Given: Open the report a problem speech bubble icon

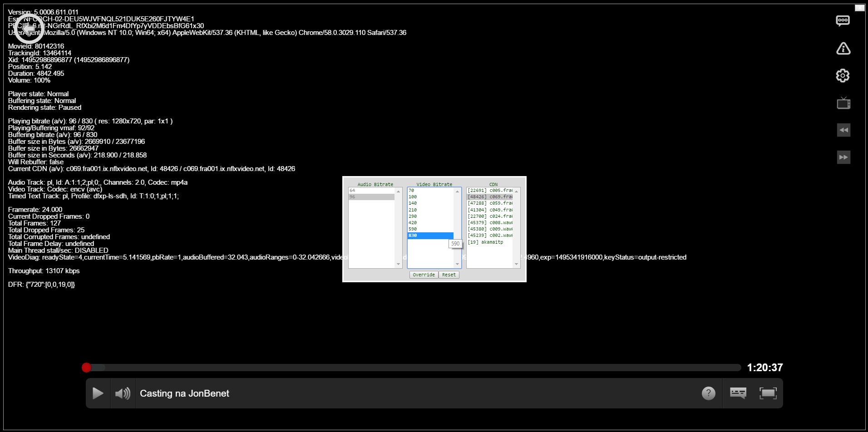Looking at the screenshot, I should pos(843,21).
